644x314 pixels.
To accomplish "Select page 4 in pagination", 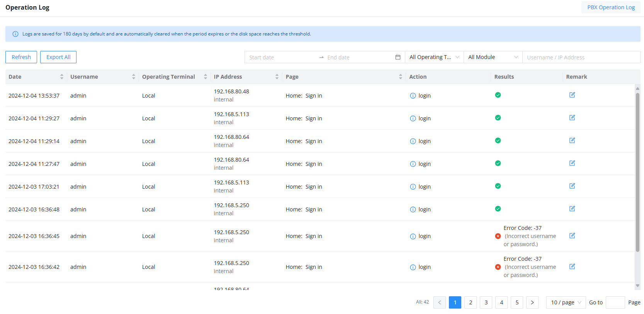I will pyautogui.click(x=501, y=302).
